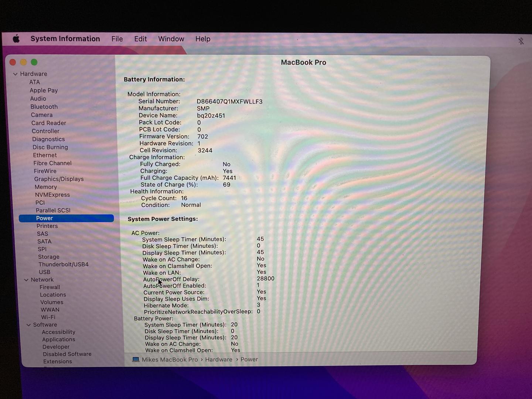Select Graphics/Displays in the sidebar

(59, 179)
